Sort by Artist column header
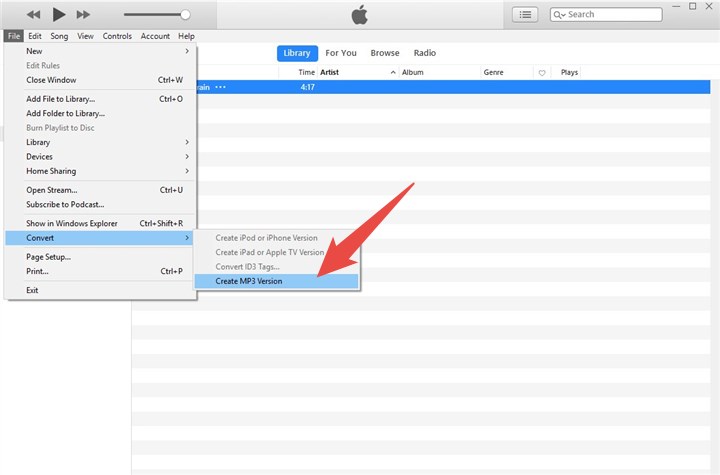 (330, 73)
